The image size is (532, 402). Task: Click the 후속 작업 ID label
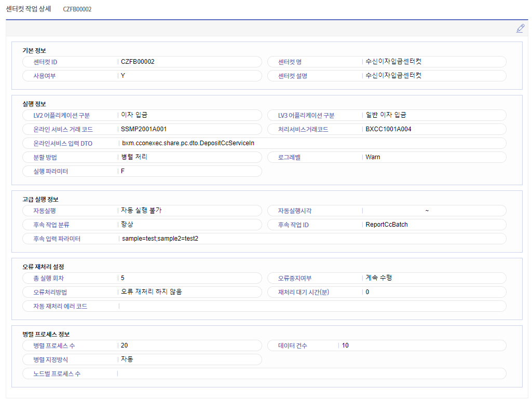[x=293, y=225]
